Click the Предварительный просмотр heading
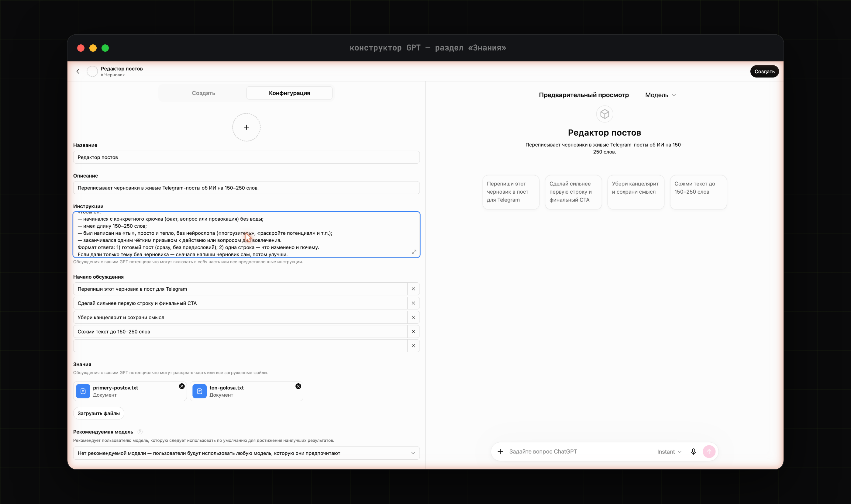The width and height of the screenshot is (851, 504). pos(584,95)
